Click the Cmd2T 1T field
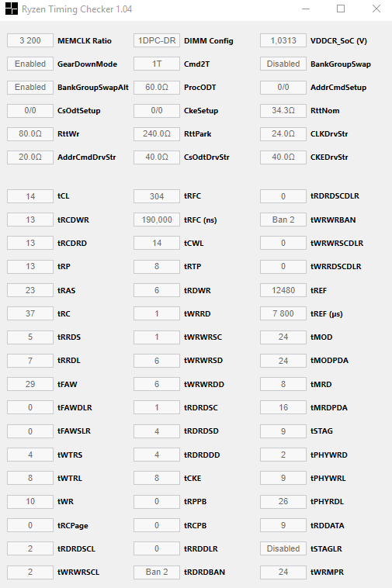 [x=157, y=64]
